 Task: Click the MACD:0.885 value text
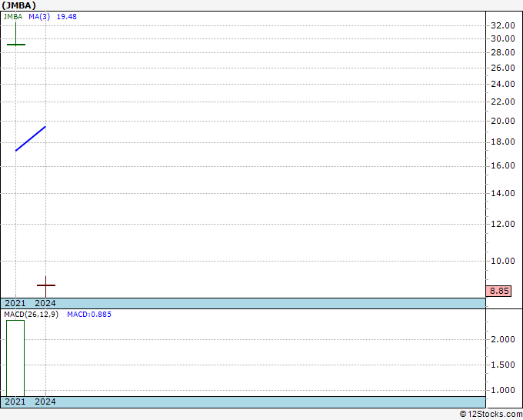89,315
